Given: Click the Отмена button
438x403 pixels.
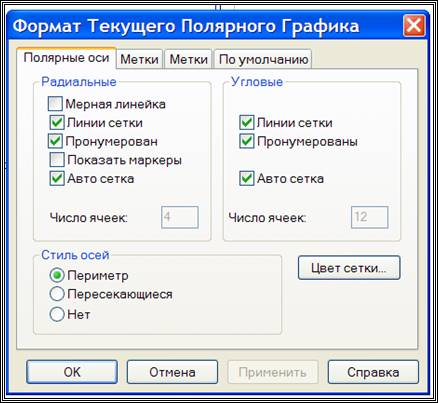Looking at the screenshot, I should click(172, 372).
